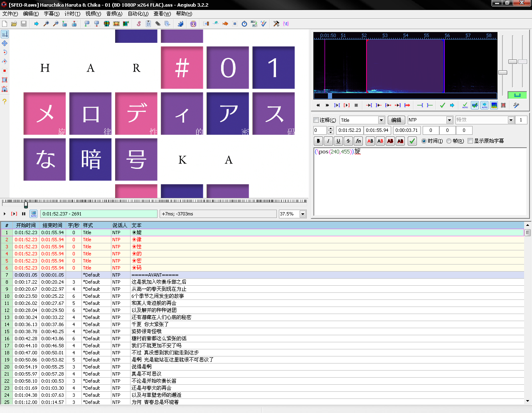Image resolution: width=532 pixels, height=413 pixels.
Task: Click the 说话人 column header
Action: tap(120, 225)
